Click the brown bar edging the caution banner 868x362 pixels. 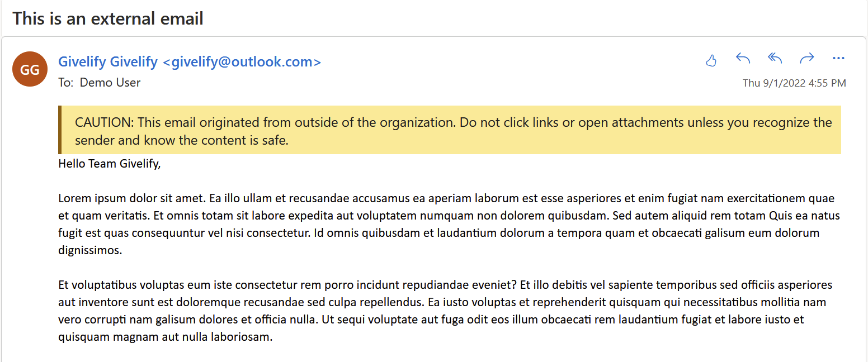[59, 130]
